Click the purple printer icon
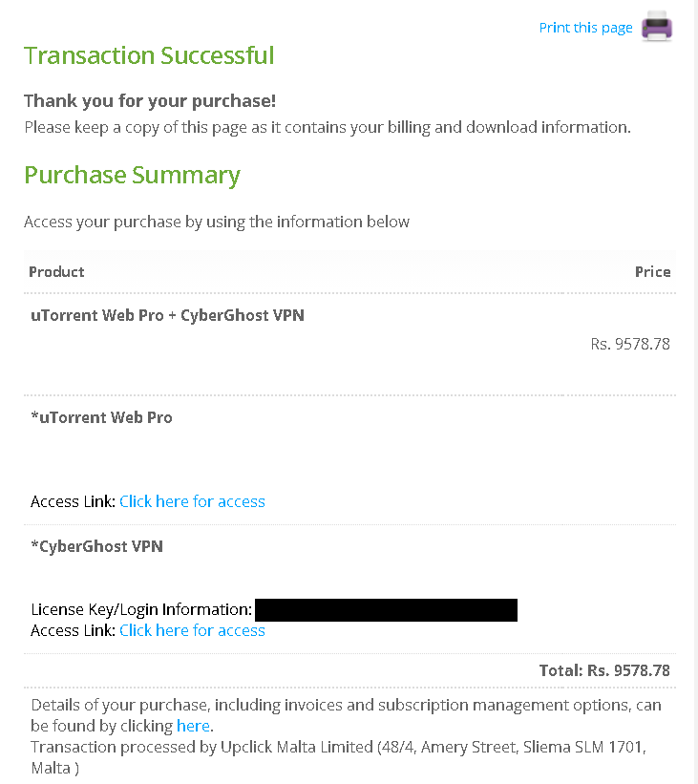This screenshot has height=784, width=698. (x=657, y=26)
